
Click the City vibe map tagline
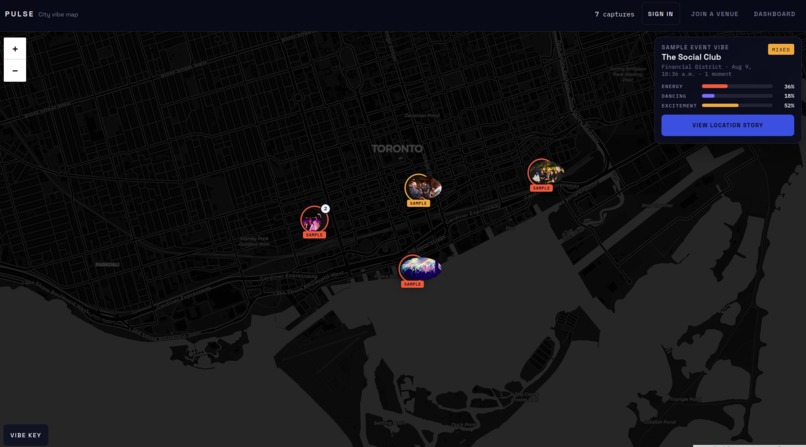(x=58, y=14)
